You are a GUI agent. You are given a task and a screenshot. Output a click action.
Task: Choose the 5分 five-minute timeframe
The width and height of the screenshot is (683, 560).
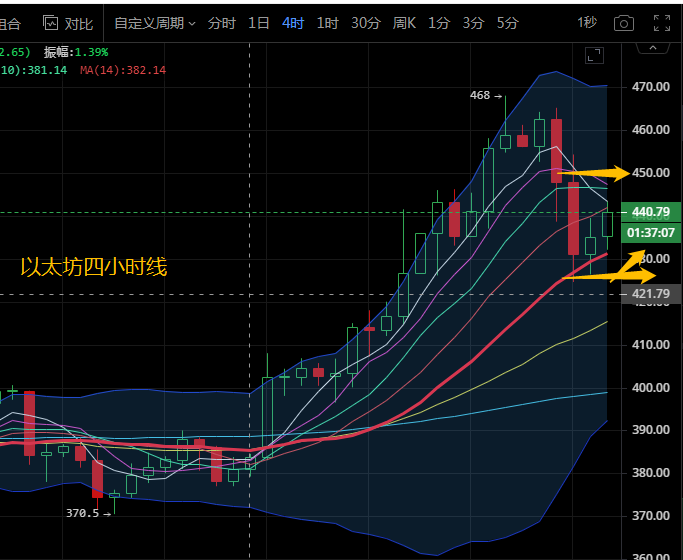(x=507, y=22)
